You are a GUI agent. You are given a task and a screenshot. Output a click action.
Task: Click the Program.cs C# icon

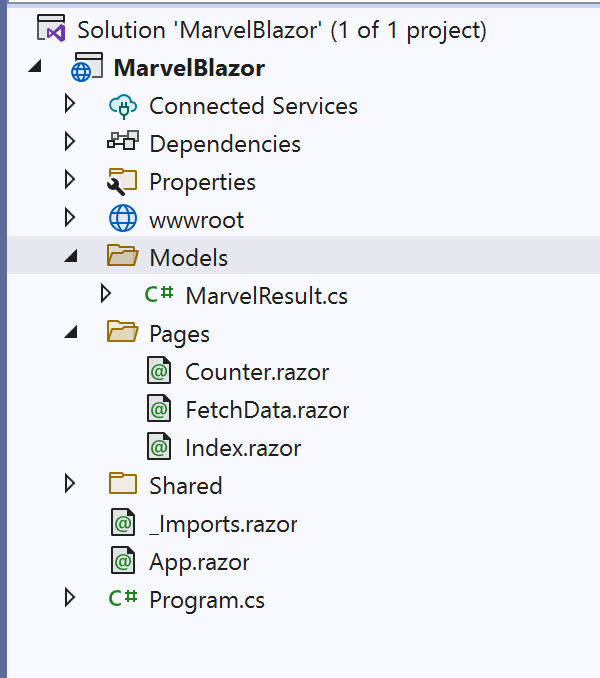[123, 600]
